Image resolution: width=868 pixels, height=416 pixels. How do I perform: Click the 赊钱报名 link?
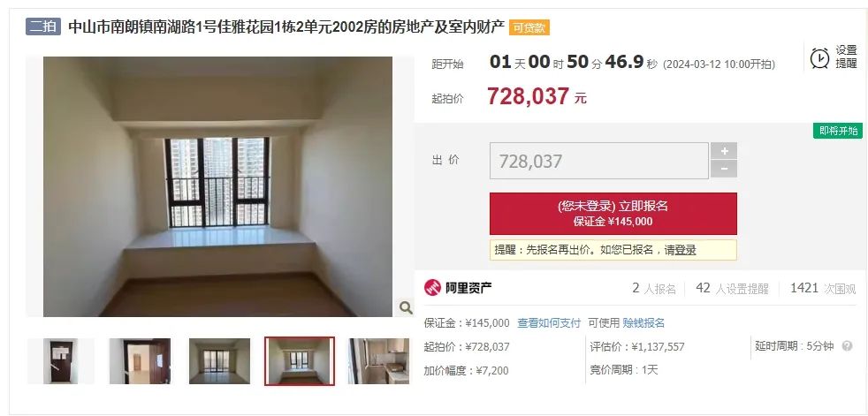643,323
